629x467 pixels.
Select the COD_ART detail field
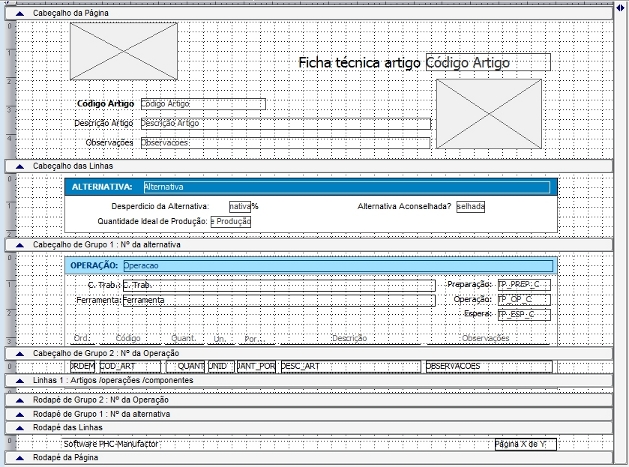pyautogui.click(x=130, y=366)
